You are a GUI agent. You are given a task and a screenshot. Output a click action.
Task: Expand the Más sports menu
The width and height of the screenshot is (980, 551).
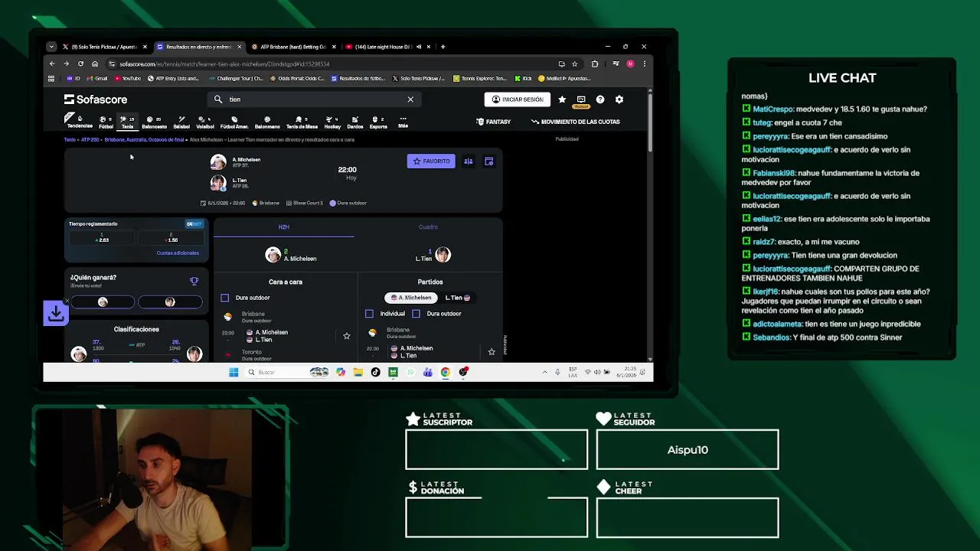point(403,122)
